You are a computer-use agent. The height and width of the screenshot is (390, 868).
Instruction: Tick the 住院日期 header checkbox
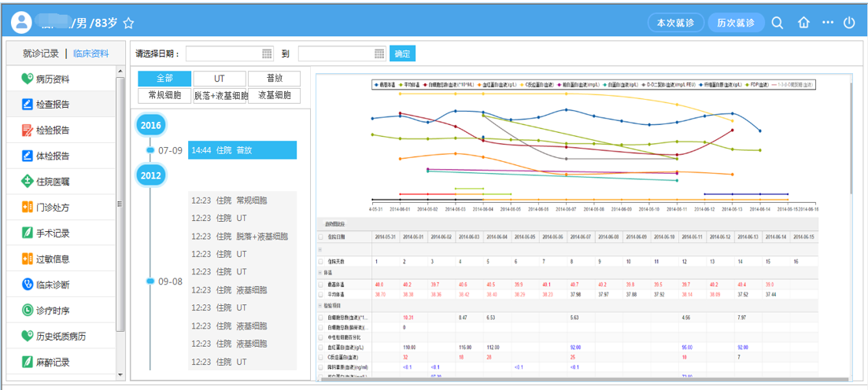(321, 237)
